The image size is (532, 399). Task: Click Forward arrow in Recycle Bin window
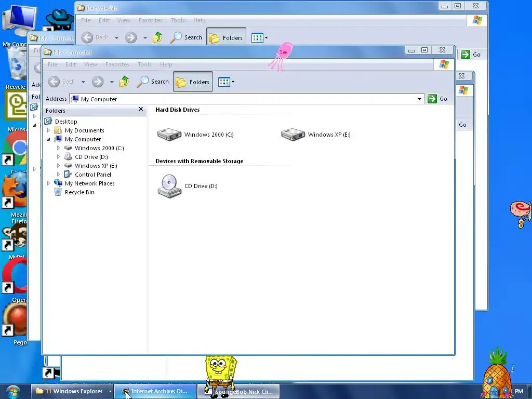(x=131, y=37)
